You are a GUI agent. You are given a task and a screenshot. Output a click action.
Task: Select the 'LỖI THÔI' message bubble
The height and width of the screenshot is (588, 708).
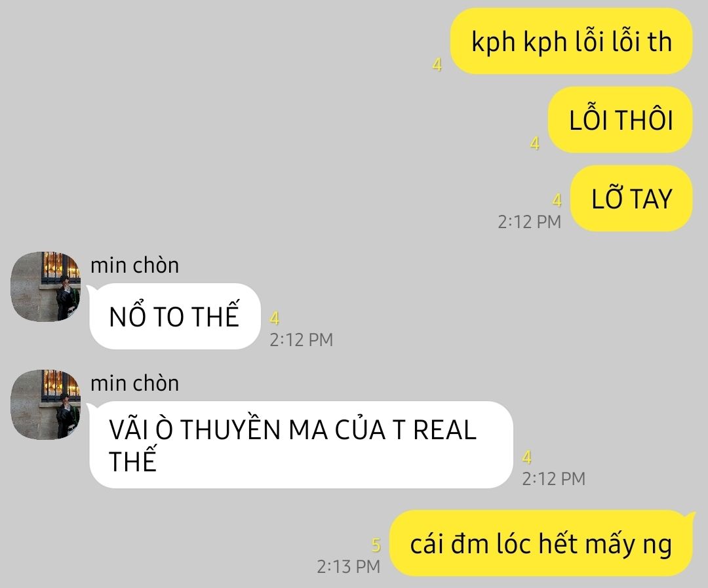coord(620,120)
